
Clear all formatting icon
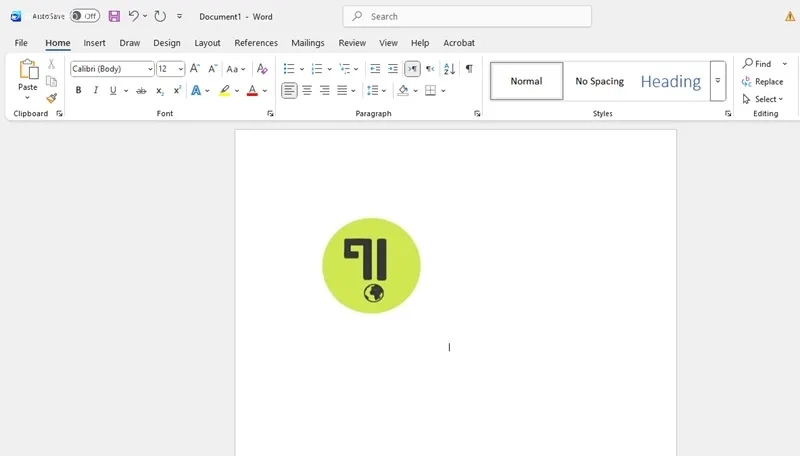[262, 68]
